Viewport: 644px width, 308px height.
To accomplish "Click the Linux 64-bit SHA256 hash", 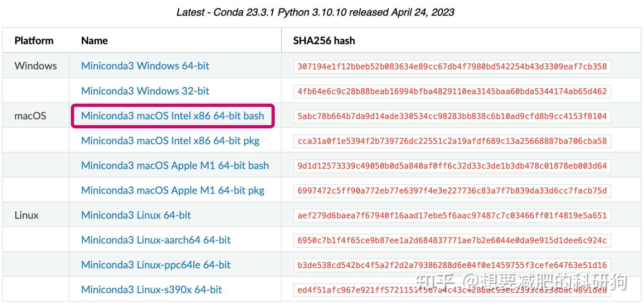I will (x=452, y=216).
